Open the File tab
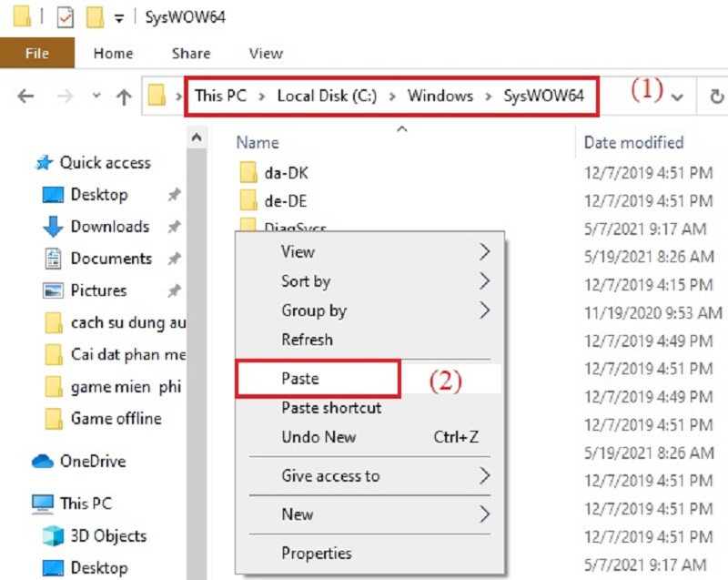 [37, 54]
